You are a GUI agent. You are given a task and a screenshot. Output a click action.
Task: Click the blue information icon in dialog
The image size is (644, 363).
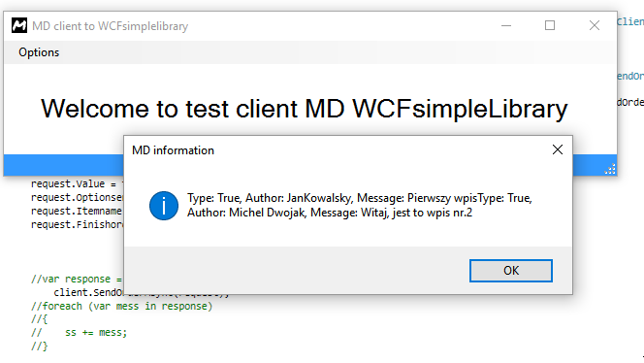click(164, 206)
